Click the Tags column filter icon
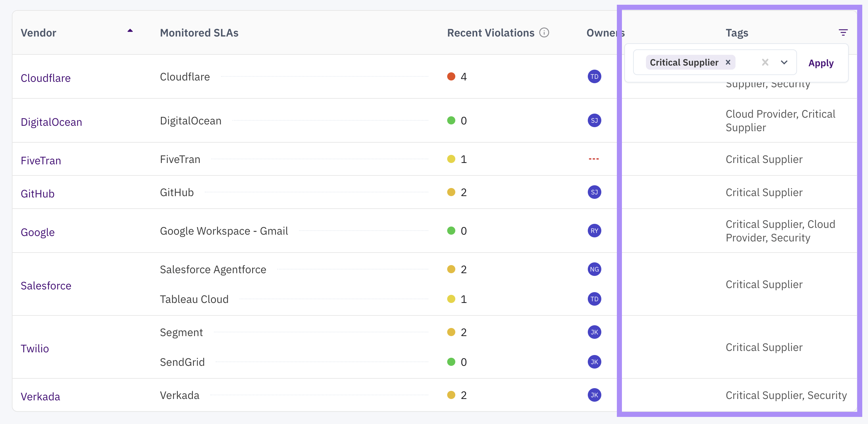Image resolution: width=868 pixels, height=424 pixels. (x=843, y=32)
